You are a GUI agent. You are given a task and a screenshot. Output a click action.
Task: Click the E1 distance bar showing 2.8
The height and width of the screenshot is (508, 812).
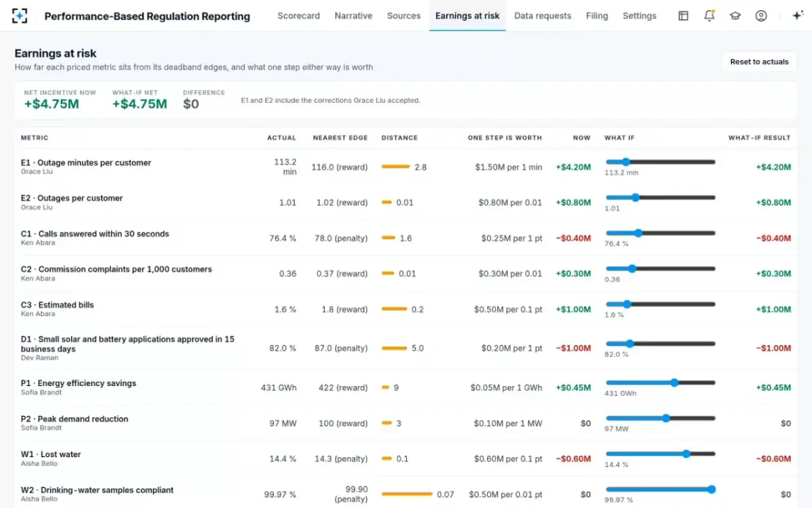pyautogui.click(x=396, y=167)
